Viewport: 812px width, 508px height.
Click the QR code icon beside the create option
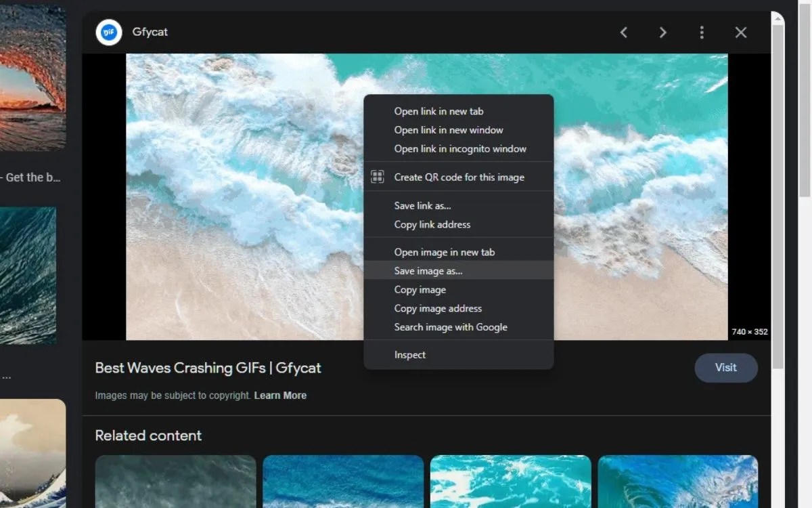point(377,176)
